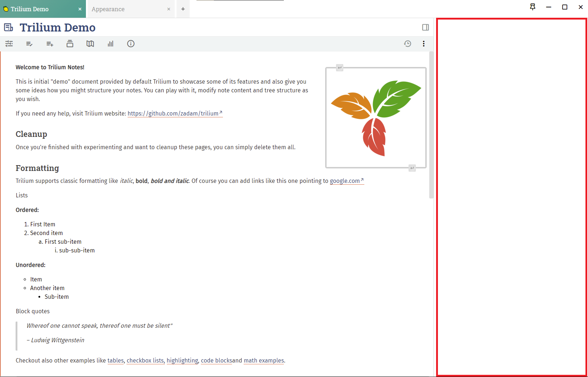Open Basic Properties in the ribbon
Image resolution: width=588 pixels, height=377 pixels.
pyautogui.click(x=9, y=43)
